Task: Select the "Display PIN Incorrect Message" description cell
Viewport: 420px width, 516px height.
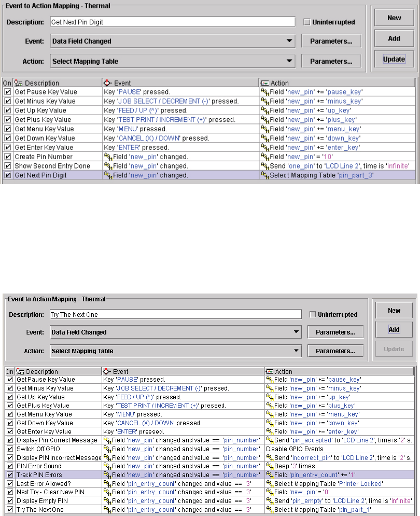Action: [x=58, y=457]
